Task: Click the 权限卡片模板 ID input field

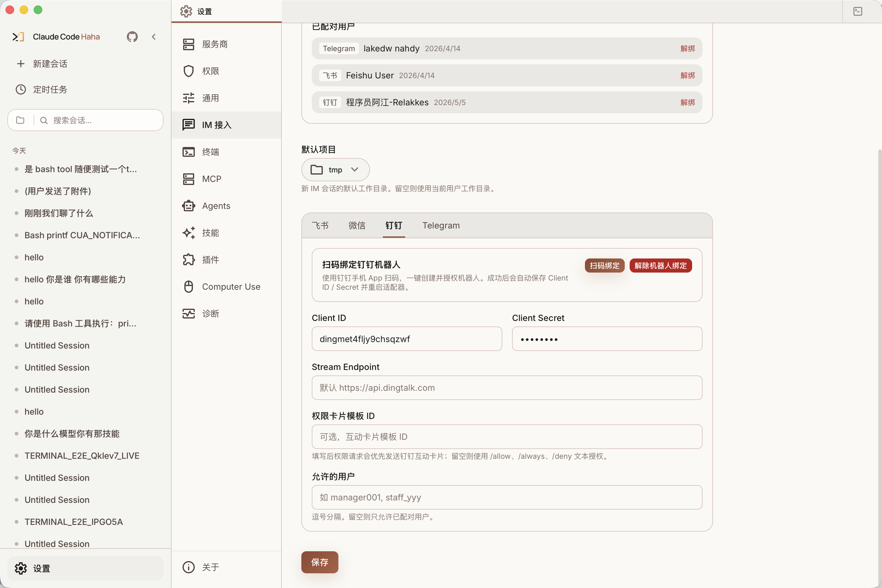Action: pos(507,436)
